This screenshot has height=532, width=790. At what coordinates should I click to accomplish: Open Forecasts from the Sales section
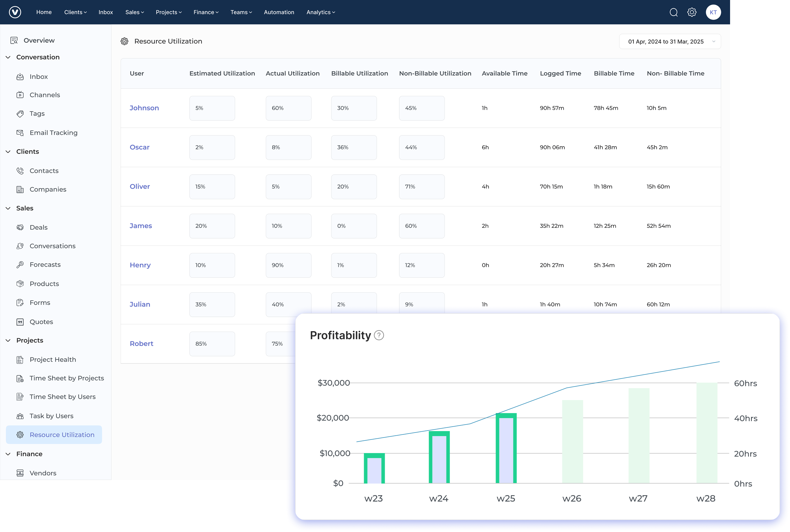(x=45, y=265)
